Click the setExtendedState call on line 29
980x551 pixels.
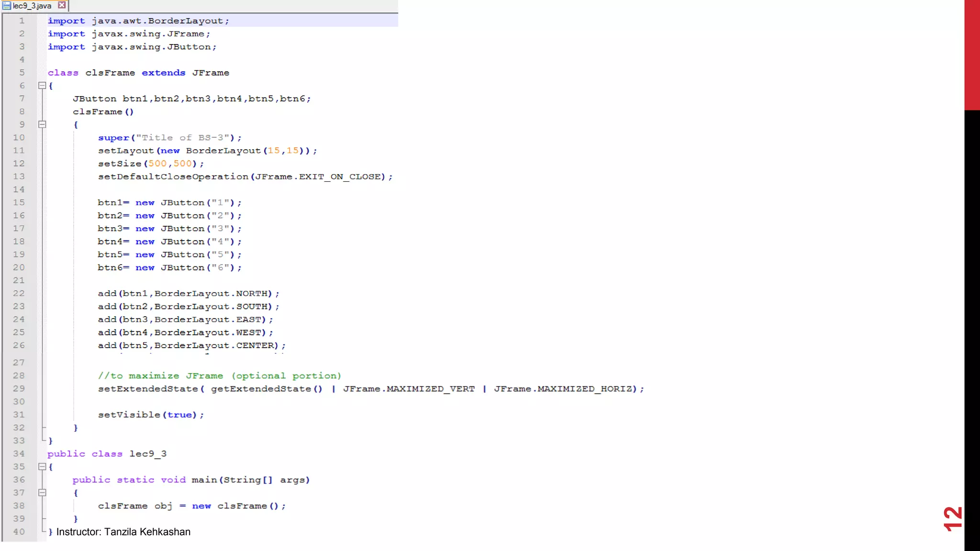pyautogui.click(x=148, y=389)
